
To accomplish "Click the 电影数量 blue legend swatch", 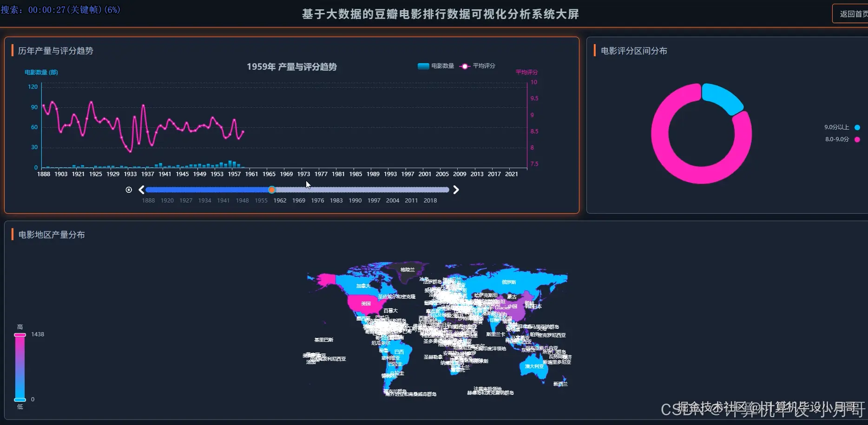I will tap(423, 66).
